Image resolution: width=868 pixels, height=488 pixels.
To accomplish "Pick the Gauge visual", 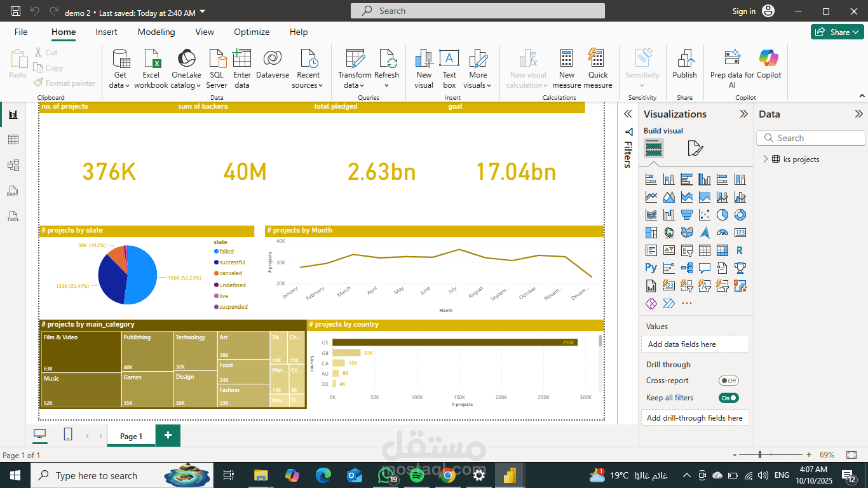I will click(722, 233).
